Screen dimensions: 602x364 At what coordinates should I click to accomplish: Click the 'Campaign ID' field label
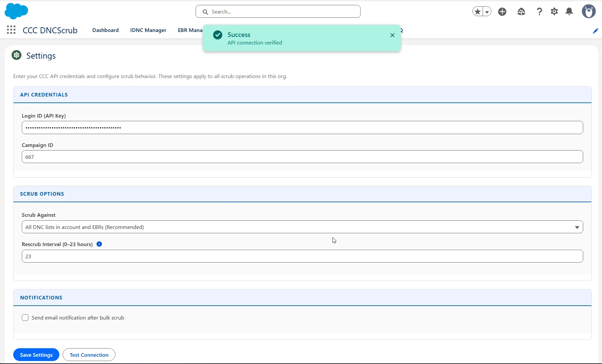[x=37, y=145]
